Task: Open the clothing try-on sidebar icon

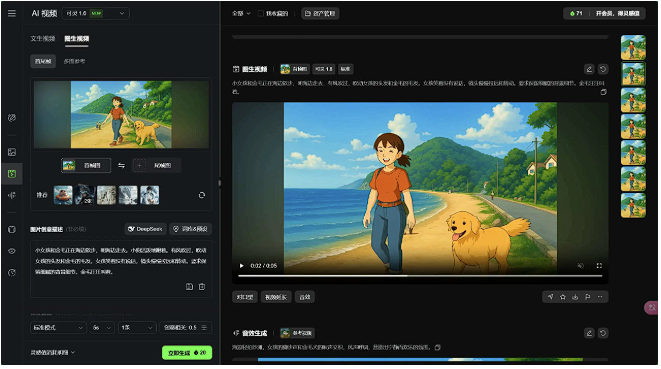Action: (x=12, y=229)
